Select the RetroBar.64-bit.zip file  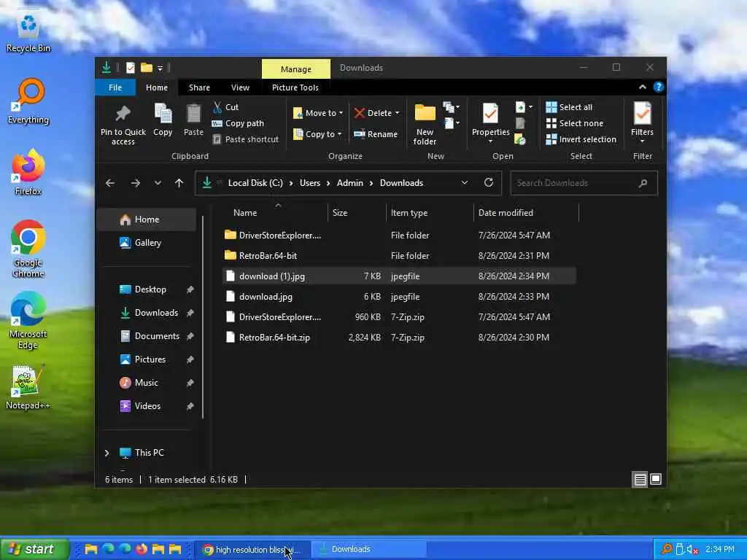399,338
